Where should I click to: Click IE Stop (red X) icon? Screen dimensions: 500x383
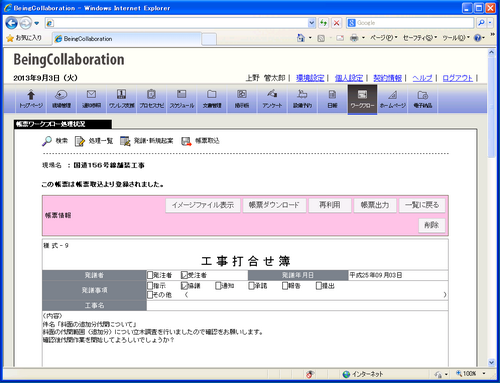click(x=337, y=23)
